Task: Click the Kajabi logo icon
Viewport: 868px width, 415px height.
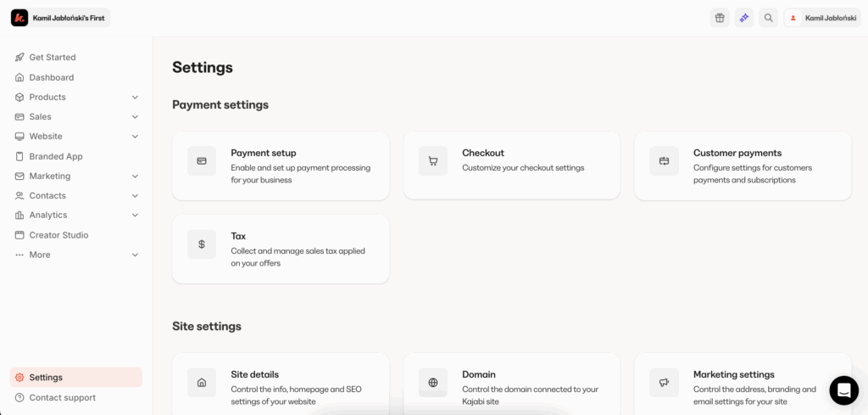Action: (x=19, y=18)
